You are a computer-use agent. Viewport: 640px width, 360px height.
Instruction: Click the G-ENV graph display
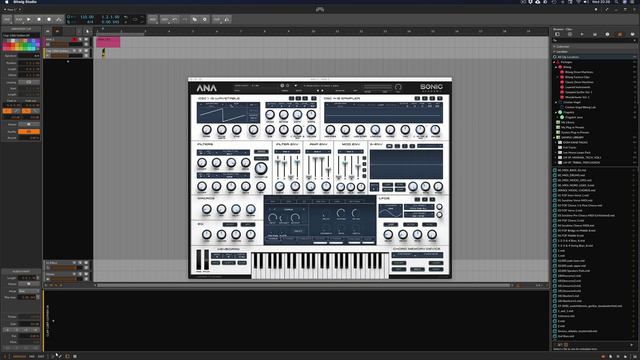(x=406, y=164)
